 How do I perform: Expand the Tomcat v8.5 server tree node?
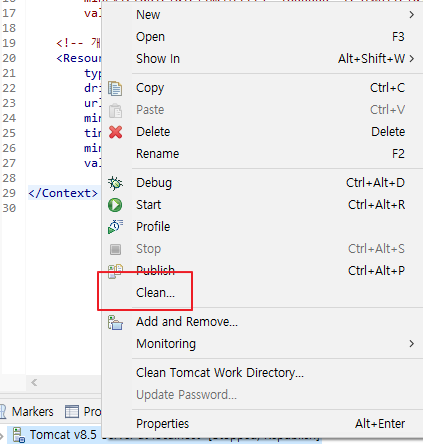(x=2, y=435)
